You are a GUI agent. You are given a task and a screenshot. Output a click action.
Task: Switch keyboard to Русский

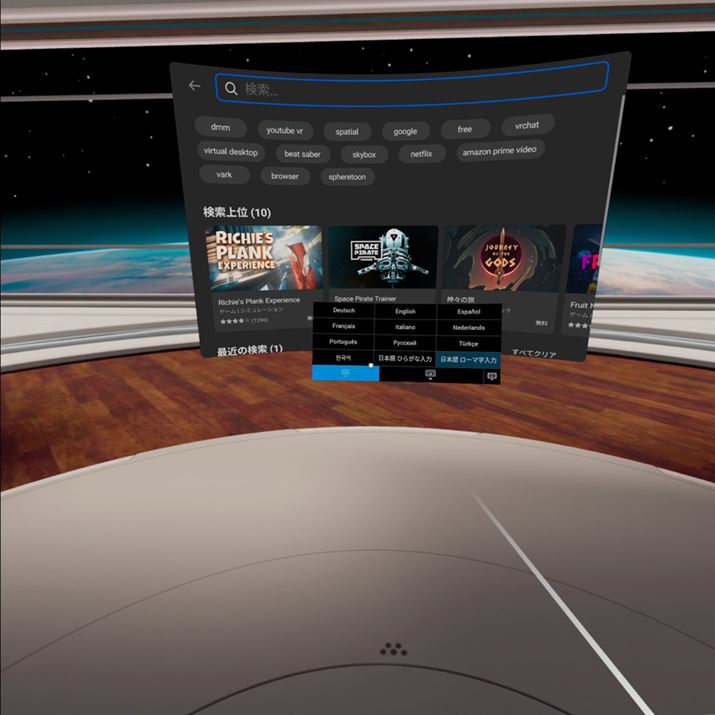point(405,342)
